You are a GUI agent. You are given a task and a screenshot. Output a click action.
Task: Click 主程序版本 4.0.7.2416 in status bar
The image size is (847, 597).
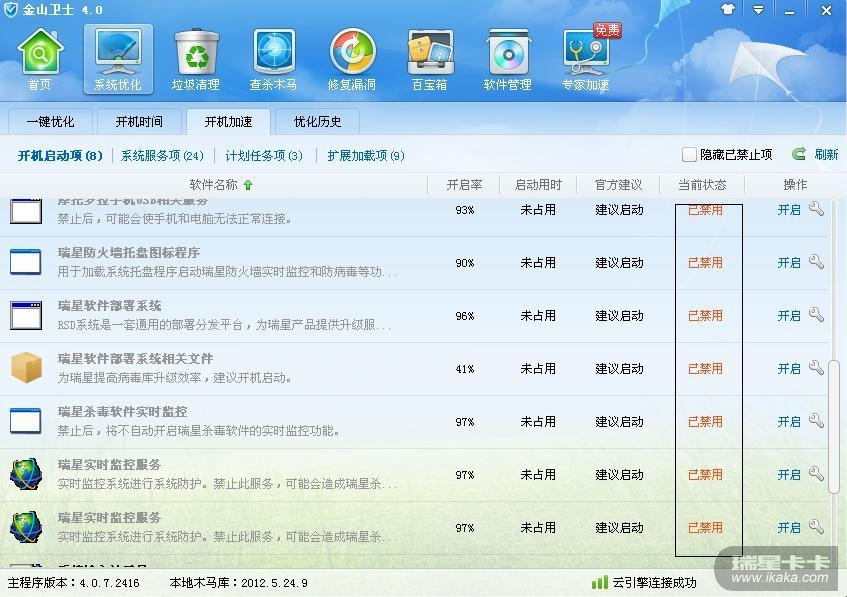73,583
